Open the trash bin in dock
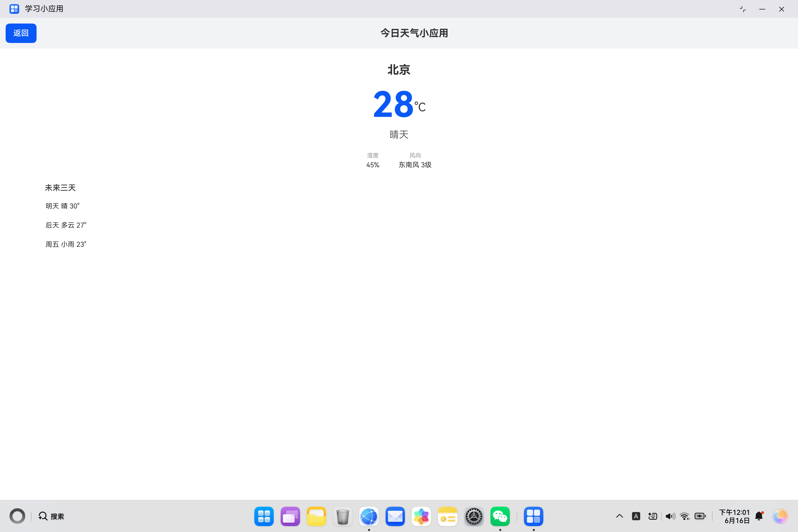Viewport: 798px width, 532px height. coord(343,516)
